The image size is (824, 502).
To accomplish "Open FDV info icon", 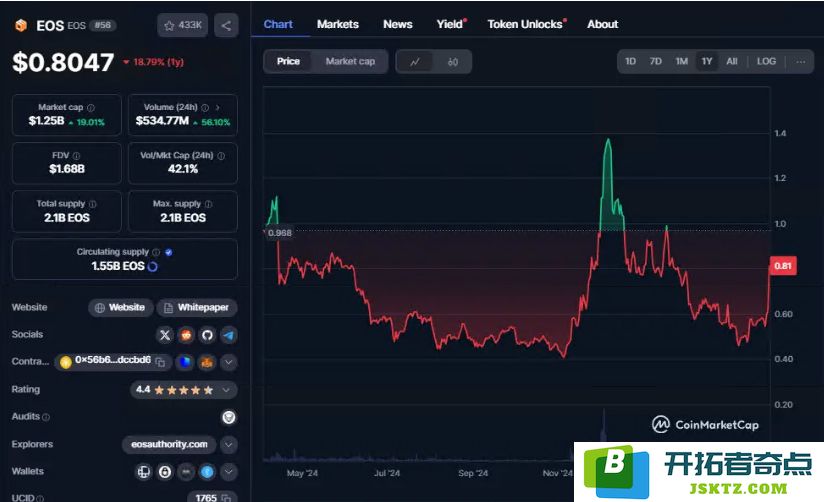I will 77,156.
